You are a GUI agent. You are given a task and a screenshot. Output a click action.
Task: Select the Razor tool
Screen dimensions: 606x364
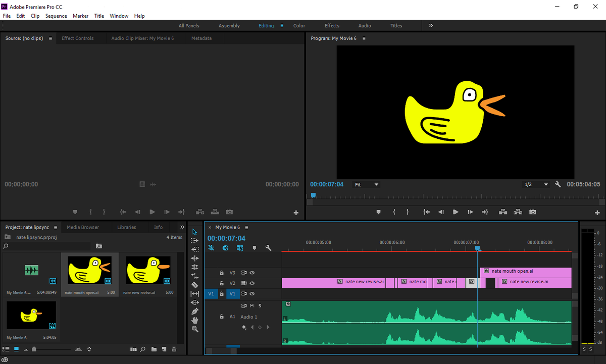(x=195, y=285)
